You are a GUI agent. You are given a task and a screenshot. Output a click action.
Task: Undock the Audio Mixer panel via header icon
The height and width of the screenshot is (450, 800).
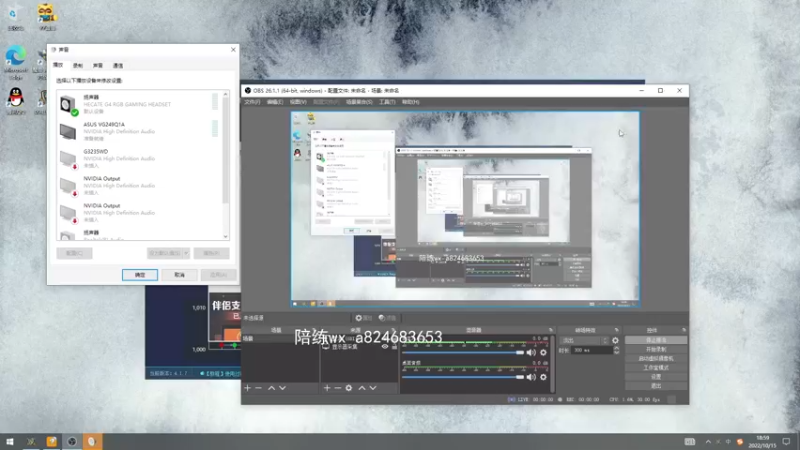click(551, 330)
